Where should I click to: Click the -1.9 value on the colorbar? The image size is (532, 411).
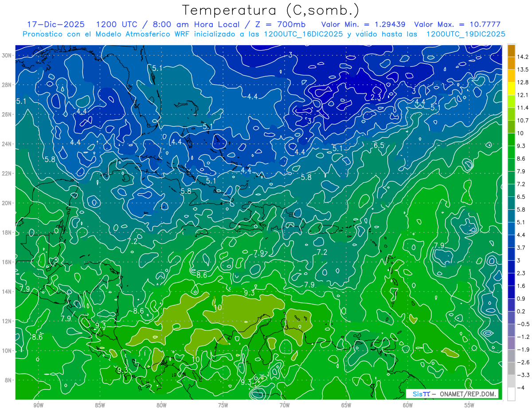tap(523, 349)
